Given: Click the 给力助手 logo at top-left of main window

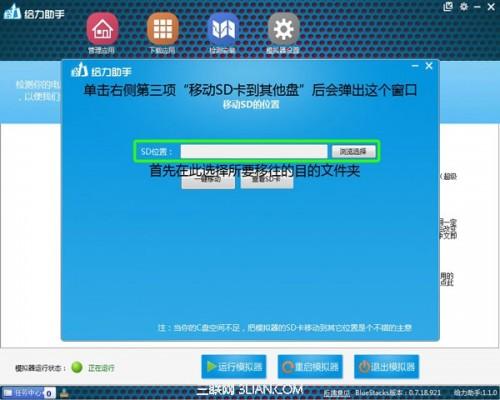Looking at the screenshot, I should (34, 13).
